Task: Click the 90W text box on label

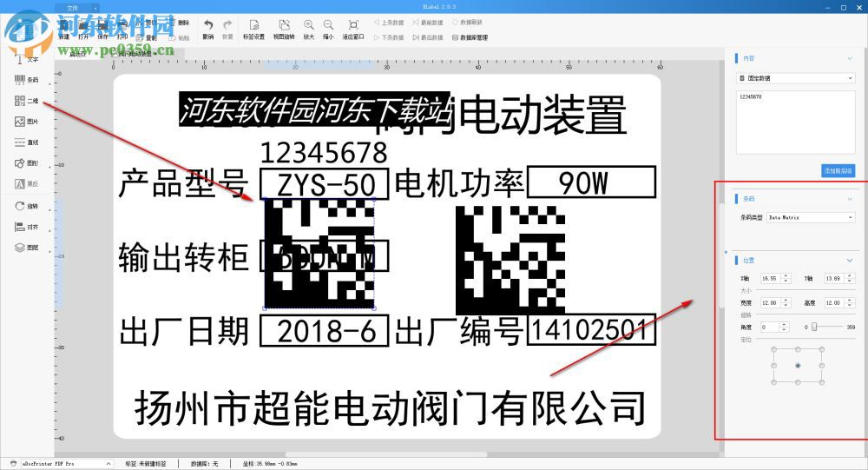Action: coord(591,182)
